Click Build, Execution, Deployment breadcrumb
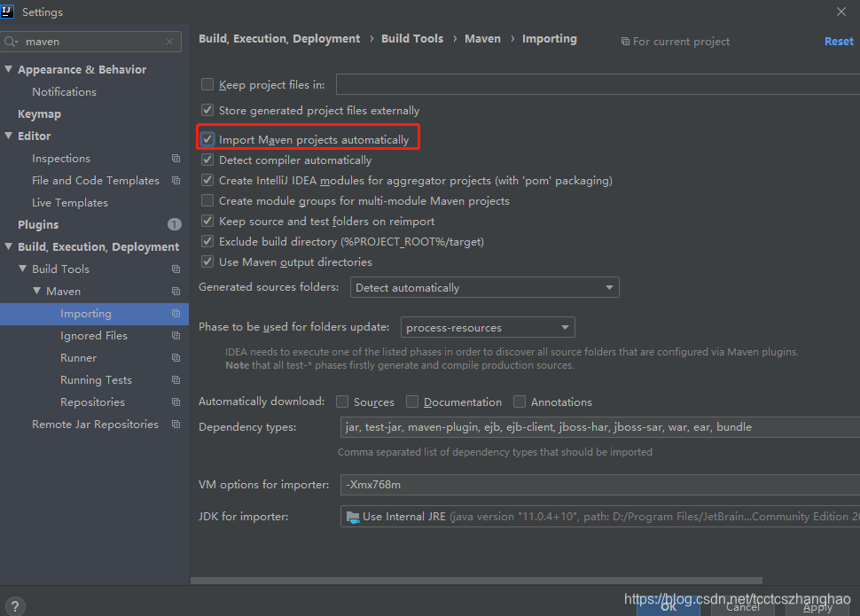This screenshot has width=860, height=616. coord(279,39)
